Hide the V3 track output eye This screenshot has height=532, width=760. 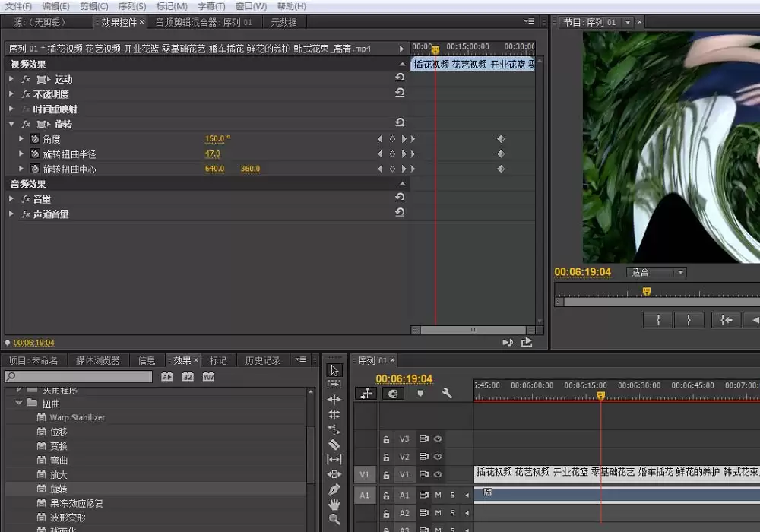[439, 439]
